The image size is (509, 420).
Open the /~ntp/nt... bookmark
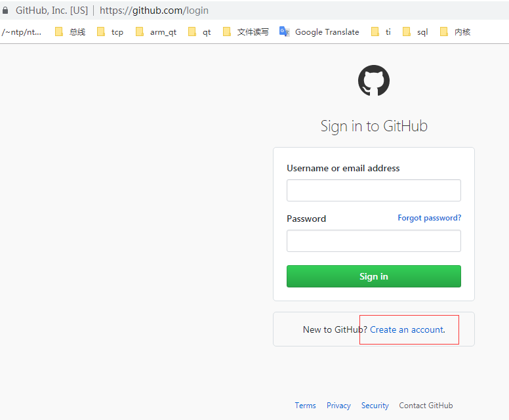[x=22, y=32]
